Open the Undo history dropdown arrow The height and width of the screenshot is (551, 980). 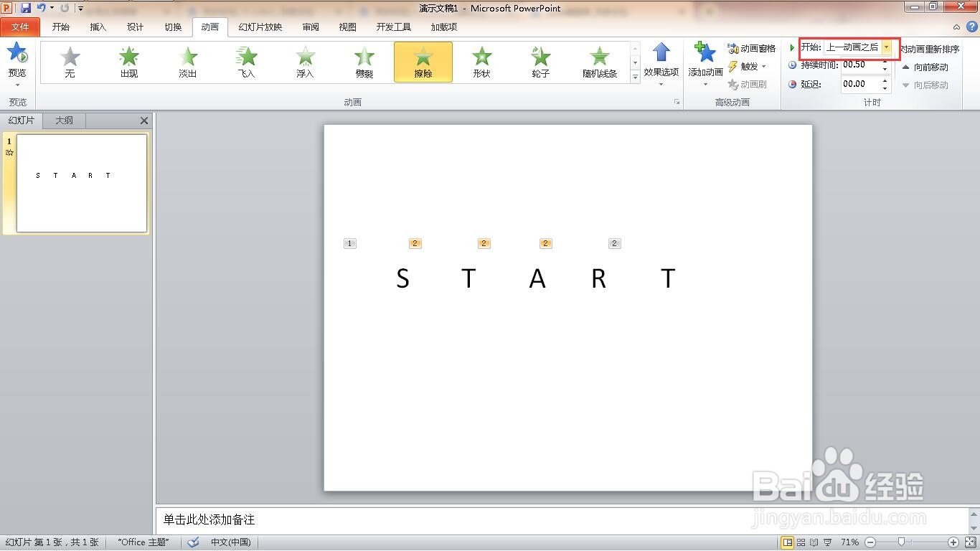pyautogui.click(x=52, y=8)
